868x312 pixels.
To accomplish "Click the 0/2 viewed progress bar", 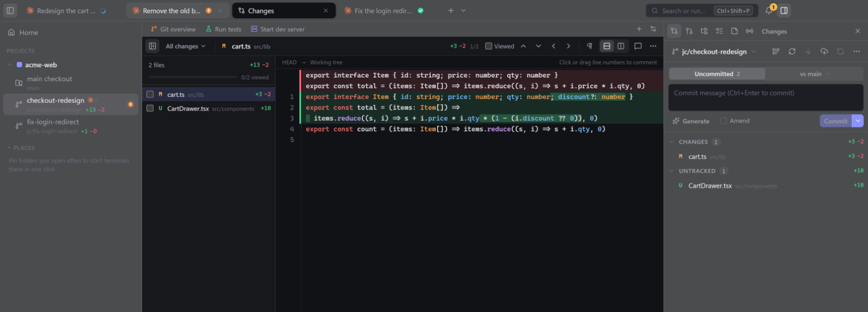I will 193,77.
